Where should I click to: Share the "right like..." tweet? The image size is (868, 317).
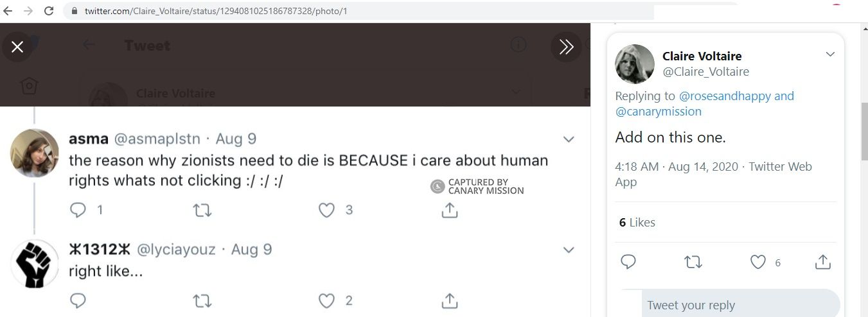[x=450, y=300]
